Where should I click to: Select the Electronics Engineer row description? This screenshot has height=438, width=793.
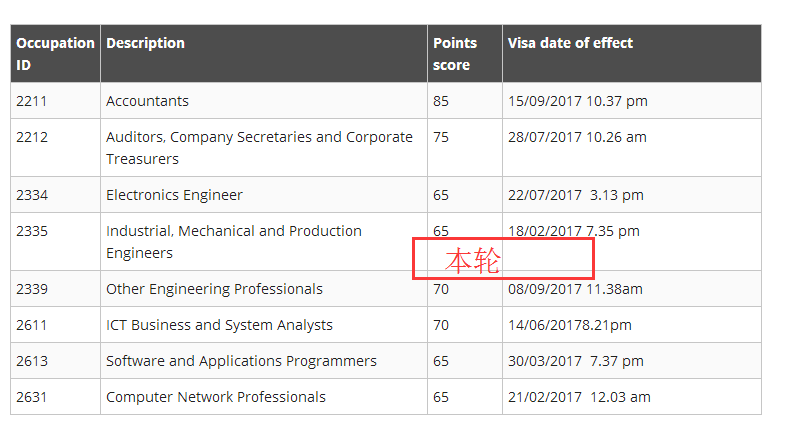point(175,195)
